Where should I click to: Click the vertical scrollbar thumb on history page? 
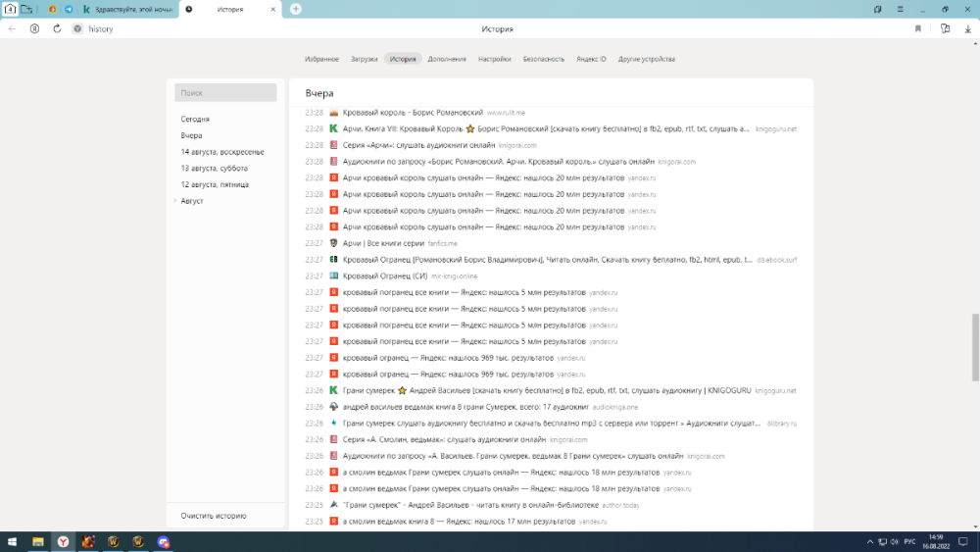(975, 347)
